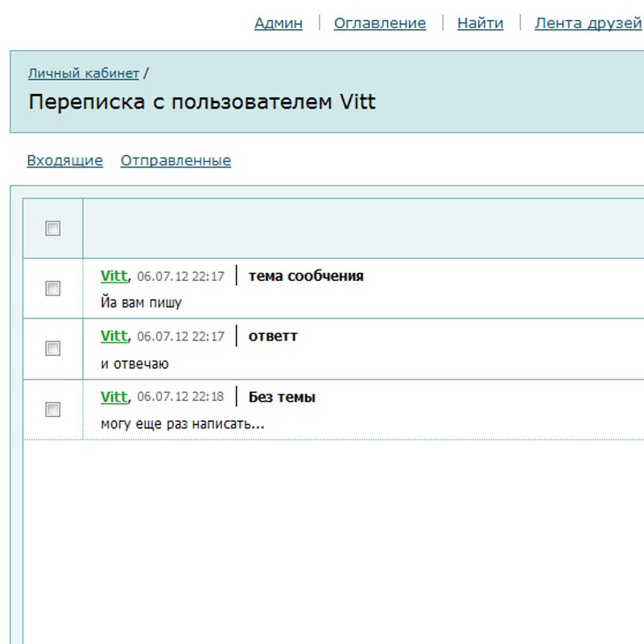Image resolution: width=644 pixels, height=644 pixels.
Task: Return to Личный кабинет via breadcrumb
Action: [x=84, y=73]
